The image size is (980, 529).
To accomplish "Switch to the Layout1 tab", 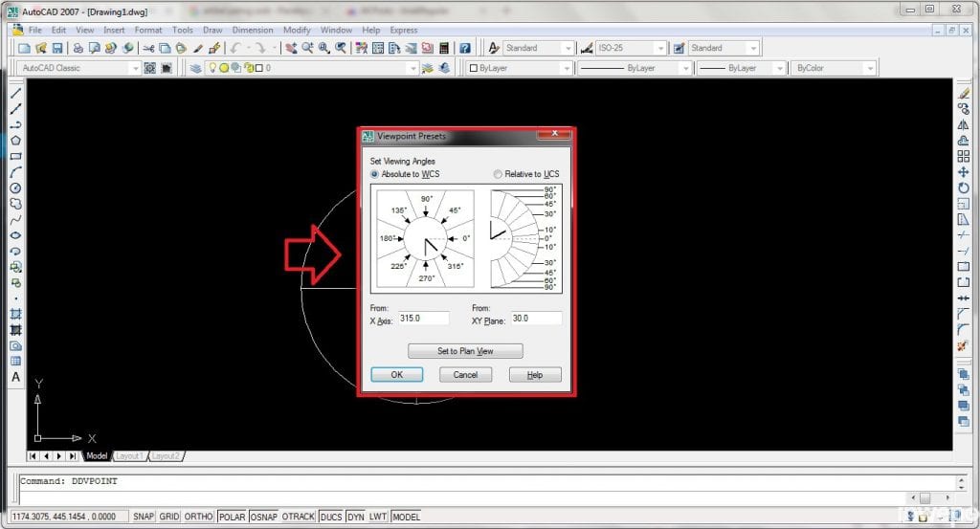I will coord(129,456).
